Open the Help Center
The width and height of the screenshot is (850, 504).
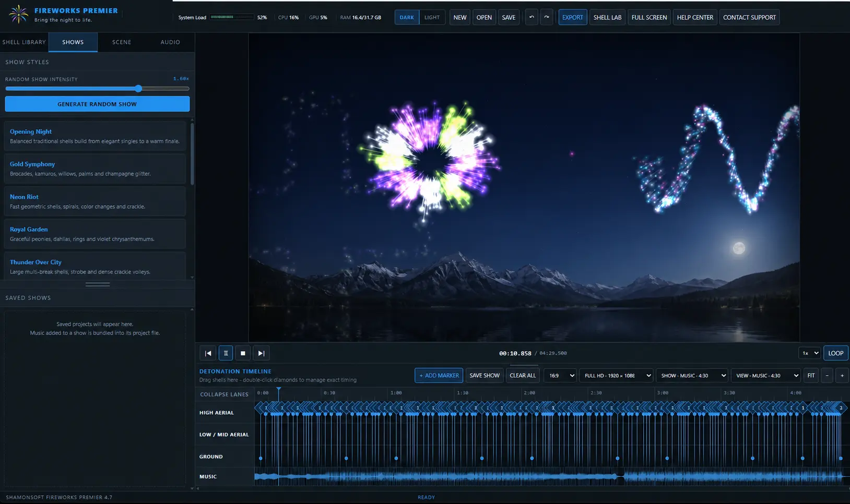coord(695,17)
